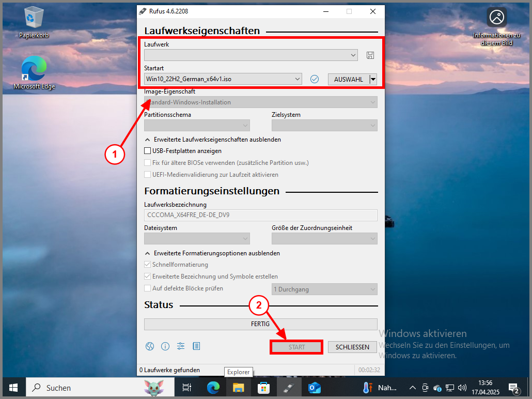
Task: Open the Startart ISO dropdown
Action: [x=223, y=79]
